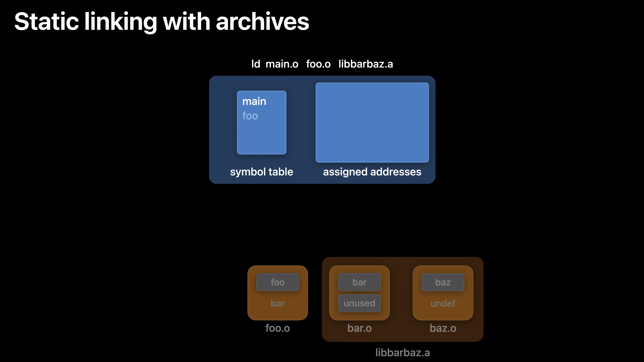Click the 'foo' symbol box in foo.o
The height and width of the screenshot is (362, 644).
[277, 282]
